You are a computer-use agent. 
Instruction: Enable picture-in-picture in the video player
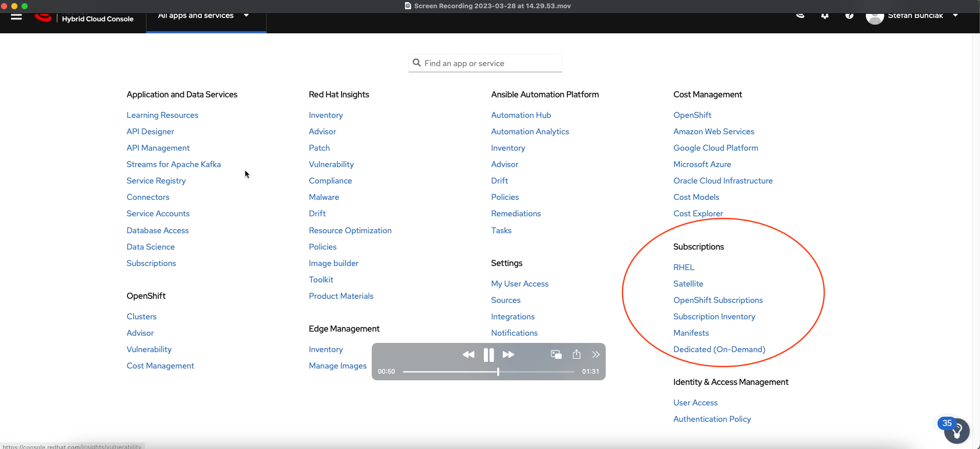[556, 354]
